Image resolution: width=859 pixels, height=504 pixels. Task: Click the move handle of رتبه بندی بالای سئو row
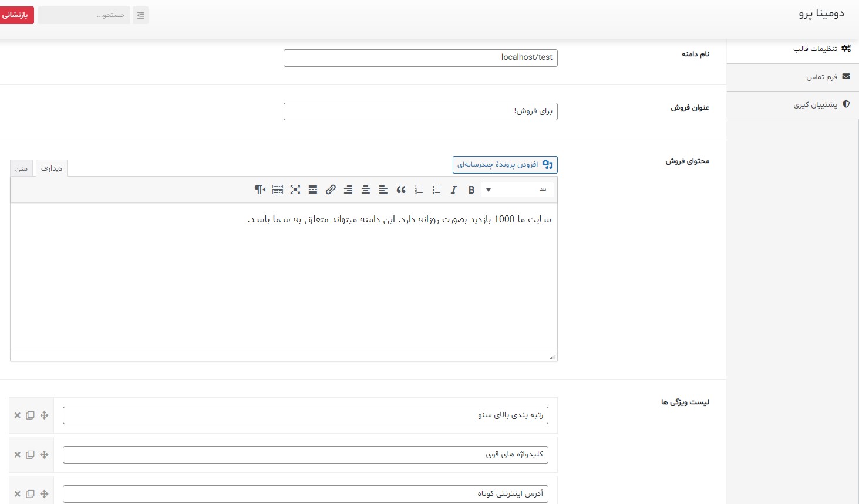tap(44, 415)
